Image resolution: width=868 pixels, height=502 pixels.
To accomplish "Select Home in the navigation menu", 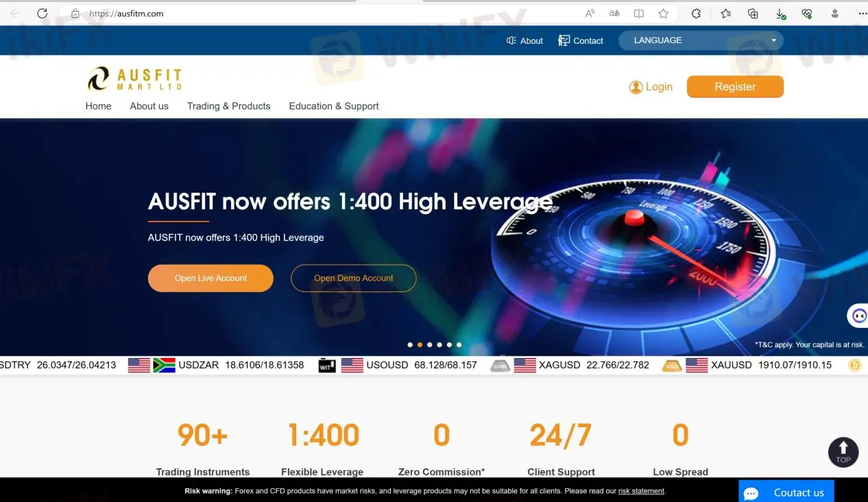I will [x=98, y=106].
